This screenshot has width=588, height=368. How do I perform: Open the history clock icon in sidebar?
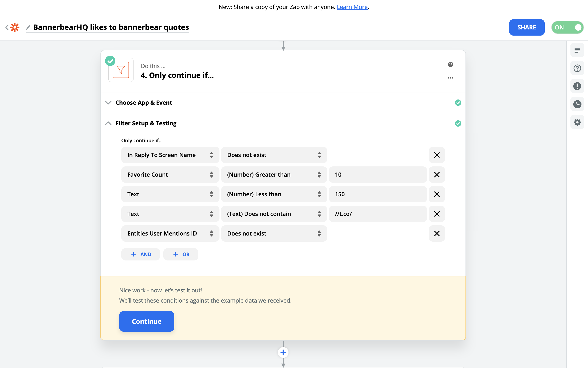tap(577, 104)
